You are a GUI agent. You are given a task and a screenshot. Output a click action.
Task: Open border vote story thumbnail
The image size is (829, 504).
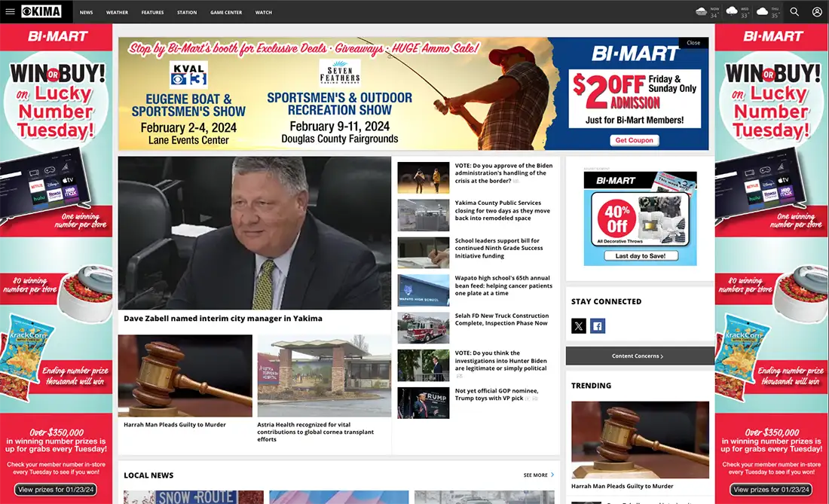pyautogui.click(x=423, y=178)
